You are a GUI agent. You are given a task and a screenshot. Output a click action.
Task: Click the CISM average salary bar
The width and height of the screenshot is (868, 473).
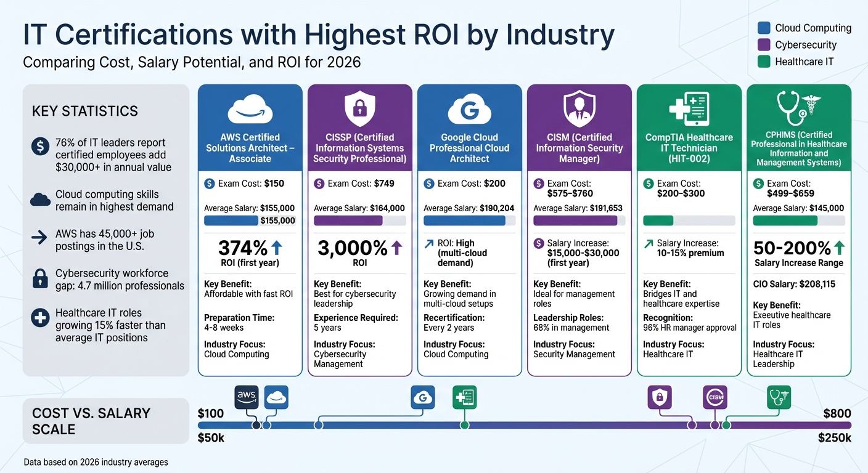tap(579, 220)
